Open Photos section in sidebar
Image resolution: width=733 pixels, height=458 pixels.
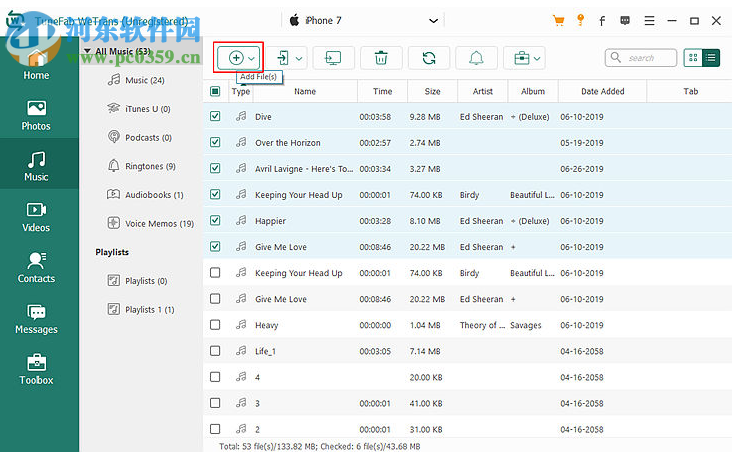36,115
